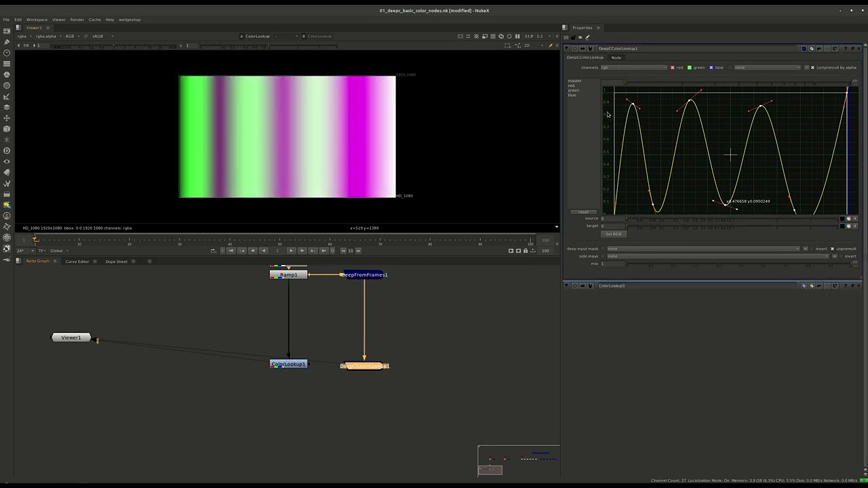Toggle (un)premult by alpha checkbox
This screenshot has width=868, height=488.
point(812,68)
